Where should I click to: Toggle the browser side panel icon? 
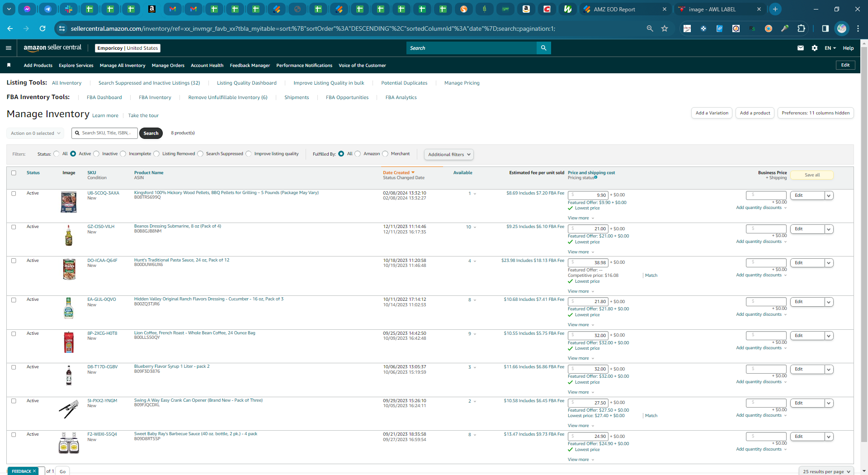825,28
